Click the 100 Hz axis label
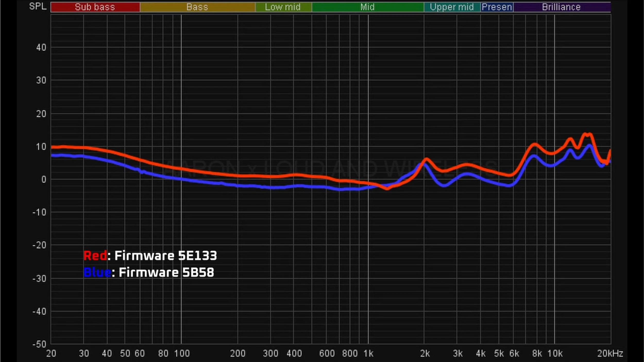 pyautogui.click(x=182, y=354)
